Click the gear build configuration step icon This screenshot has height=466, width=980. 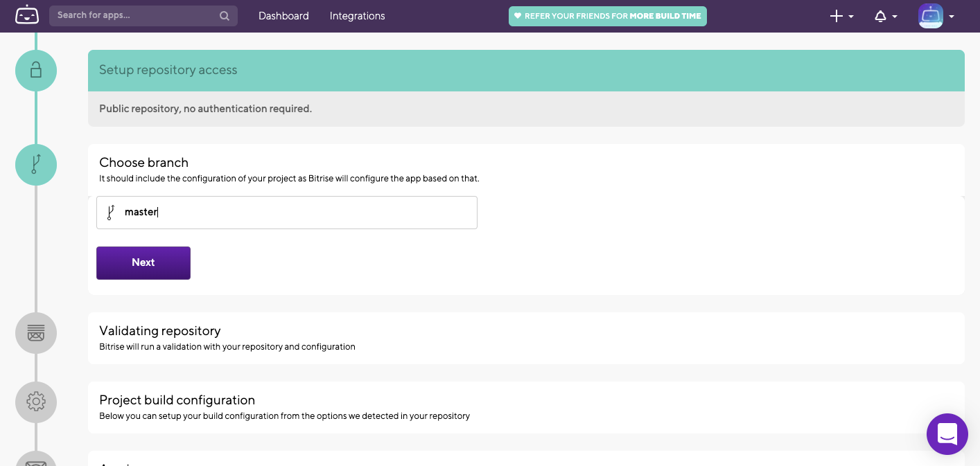point(36,402)
